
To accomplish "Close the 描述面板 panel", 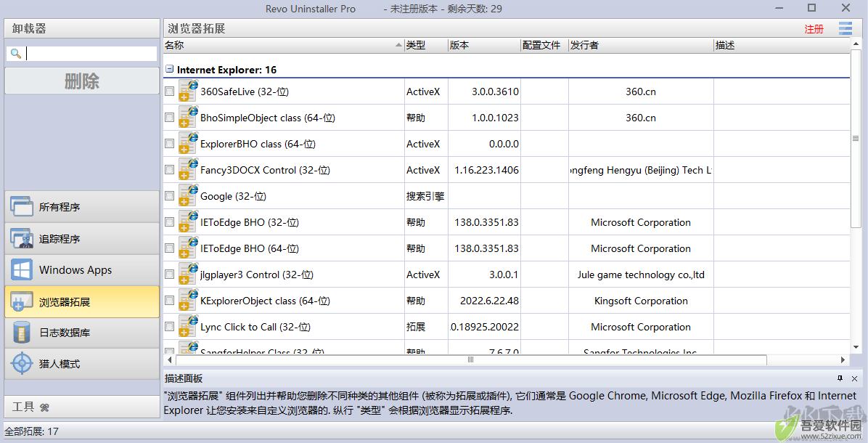I will click(x=854, y=378).
